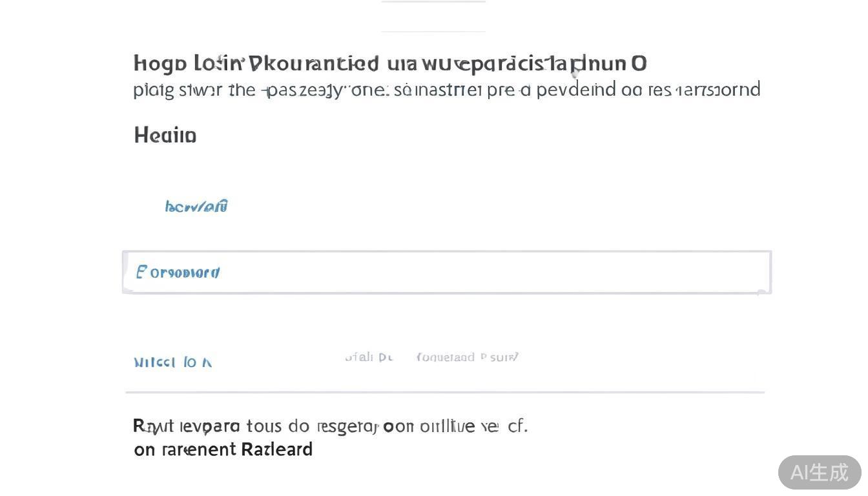Click the "cf." ending the bottom paragraph
The height and width of the screenshot is (496, 868).
coord(518,426)
